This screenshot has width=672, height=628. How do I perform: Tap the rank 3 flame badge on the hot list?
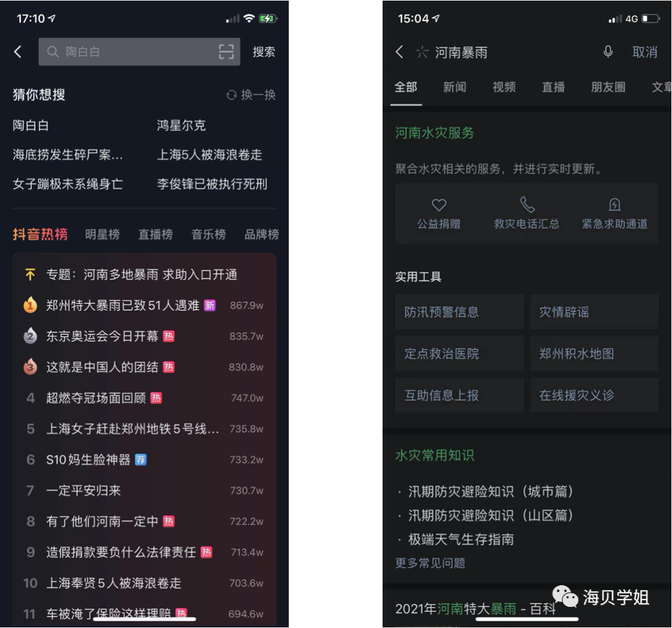[x=30, y=367]
